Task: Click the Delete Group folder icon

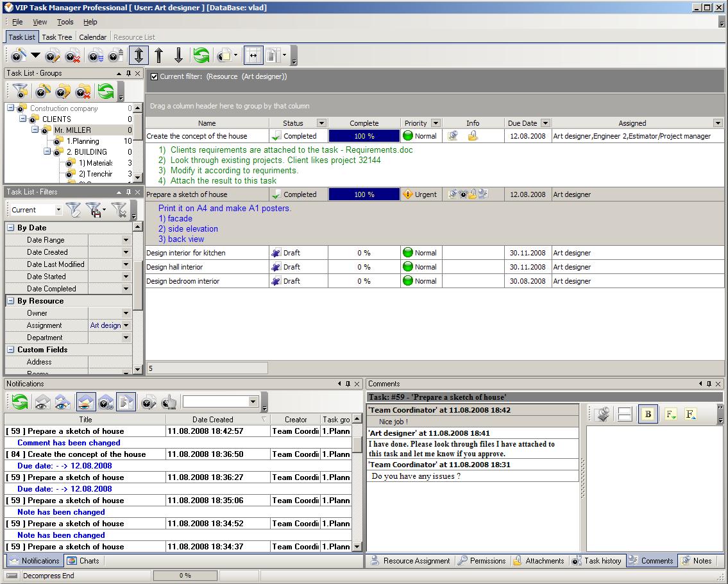Action: click(x=83, y=91)
